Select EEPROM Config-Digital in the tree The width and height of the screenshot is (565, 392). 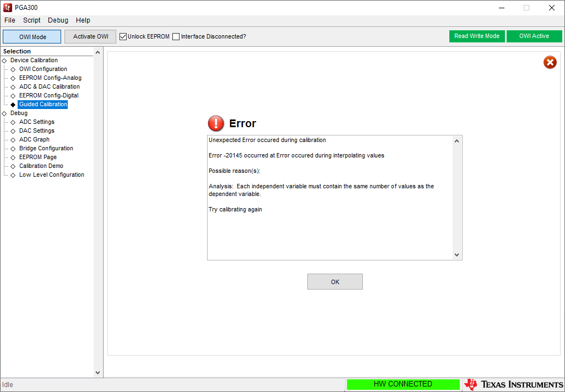coord(48,95)
